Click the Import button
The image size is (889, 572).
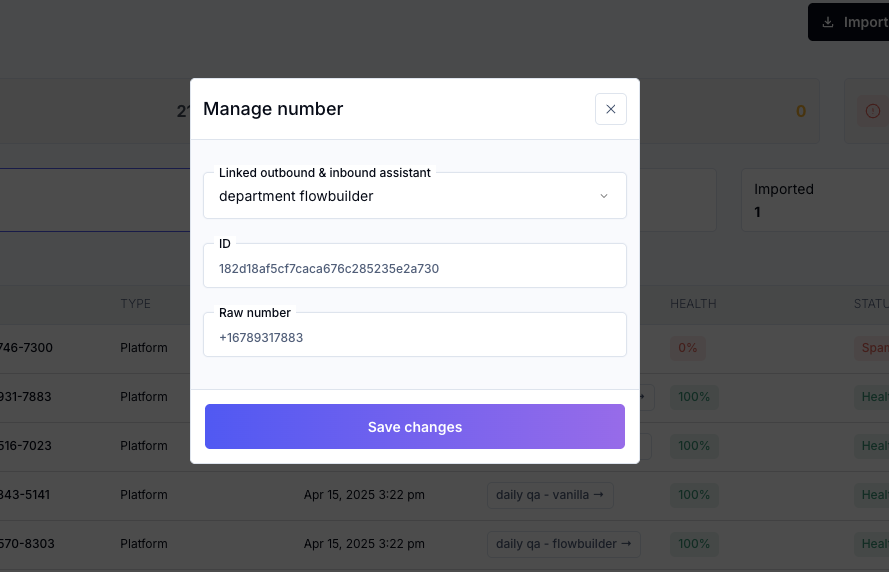848,22
